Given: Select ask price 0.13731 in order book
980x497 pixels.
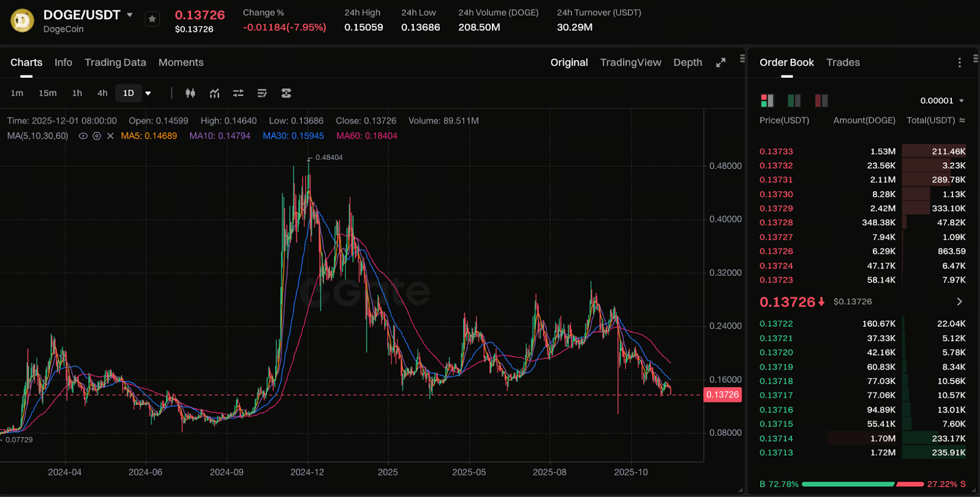Looking at the screenshot, I should point(776,180).
